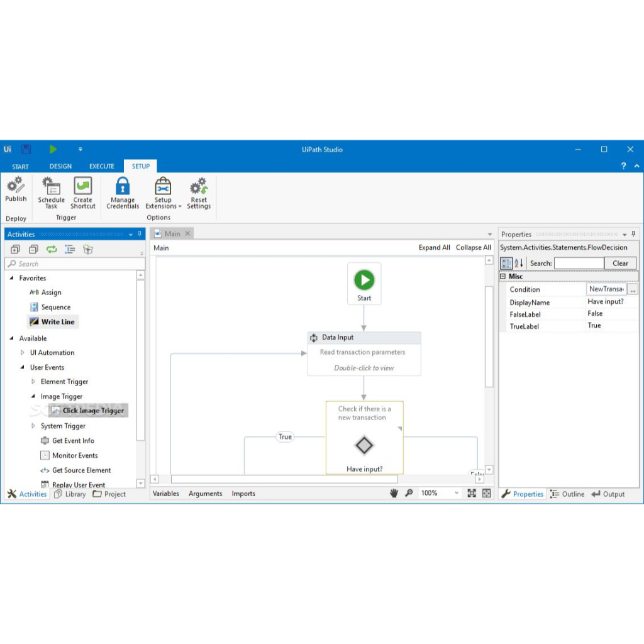The image size is (644, 644).
Task: Select the Sequence activity
Action: click(50, 307)
